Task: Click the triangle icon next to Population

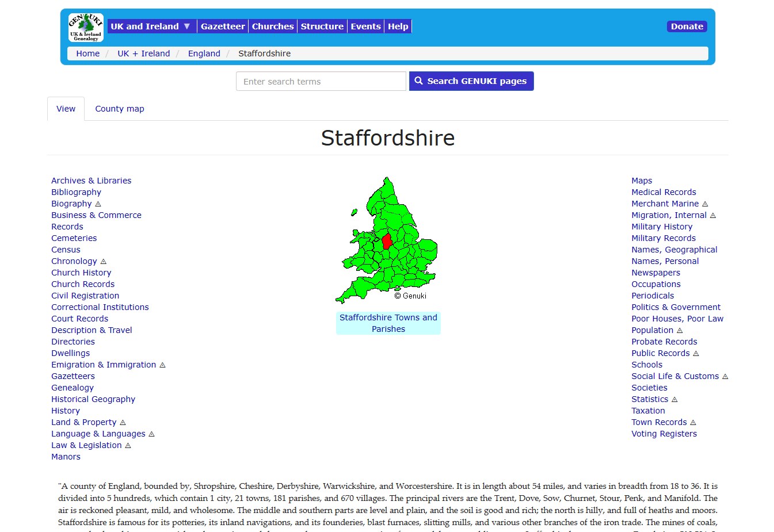Action: coord(680,331)
